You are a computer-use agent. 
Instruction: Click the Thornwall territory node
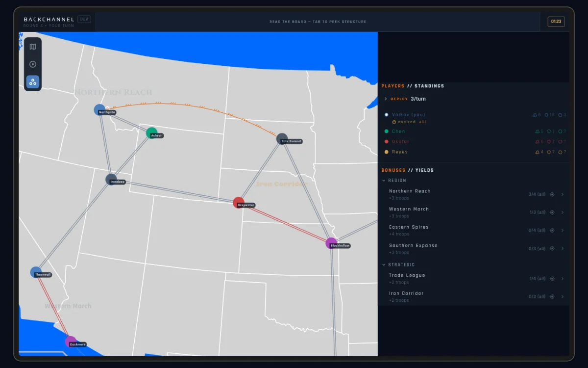36,272
